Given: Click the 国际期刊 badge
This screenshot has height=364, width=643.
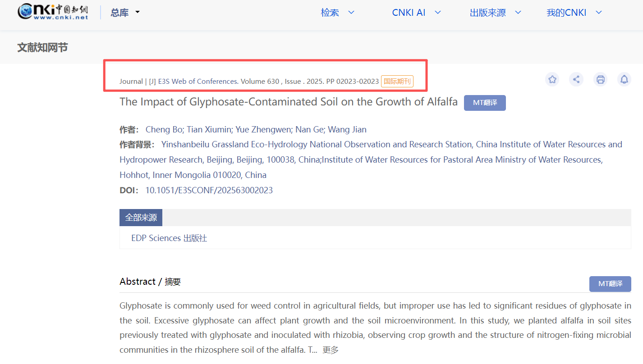Looking at the screenshot, I should coord(397,82).
